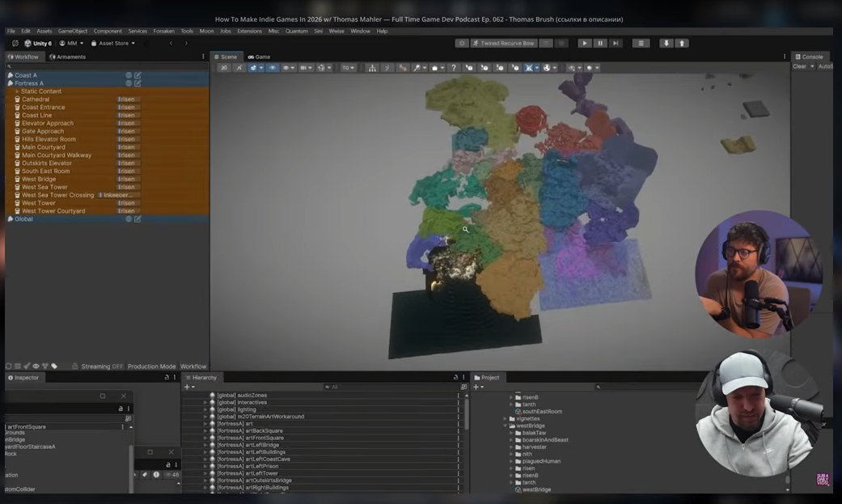Click the Hierarchy search field
Image resolution: width=842 pixels, height=504 pixels.
391,387
